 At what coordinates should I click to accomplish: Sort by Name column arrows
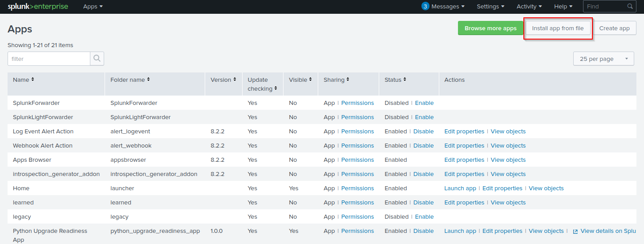tap(32, 80)
